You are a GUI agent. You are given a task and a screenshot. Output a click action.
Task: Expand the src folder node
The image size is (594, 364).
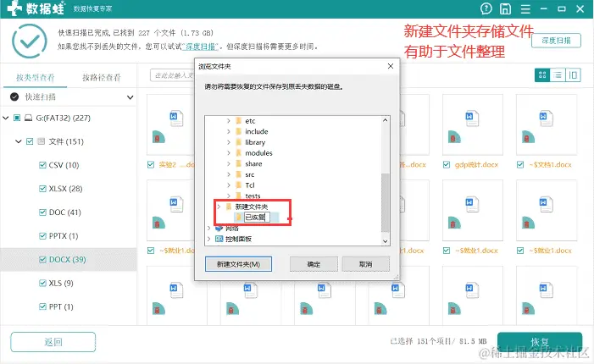click(229, 174)
